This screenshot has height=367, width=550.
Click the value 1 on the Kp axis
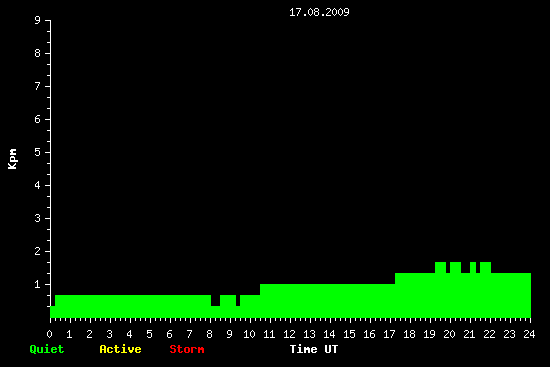tap(38, 284)
